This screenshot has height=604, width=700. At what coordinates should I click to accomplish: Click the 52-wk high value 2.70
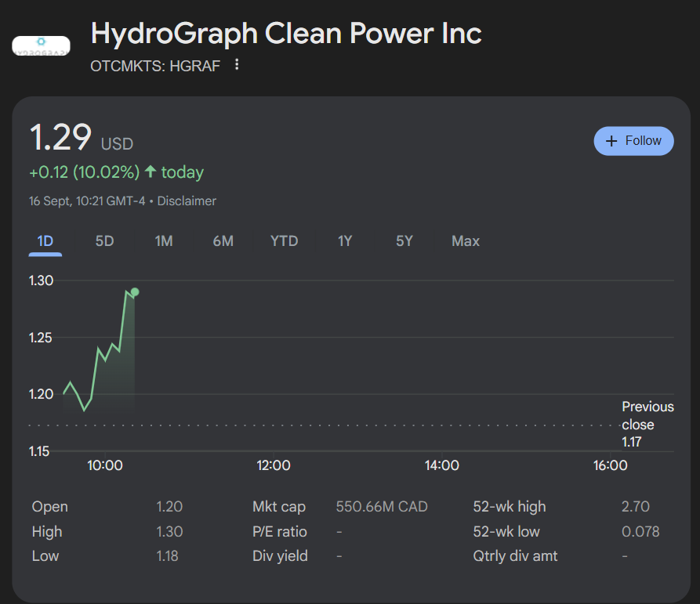[635, 507]
